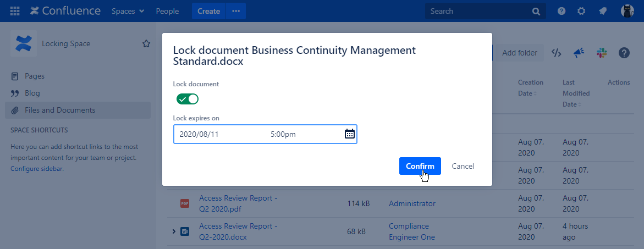Open the app switcher grid icon
The height and width of the screenshot is (249, 644).
pos(15,11)
